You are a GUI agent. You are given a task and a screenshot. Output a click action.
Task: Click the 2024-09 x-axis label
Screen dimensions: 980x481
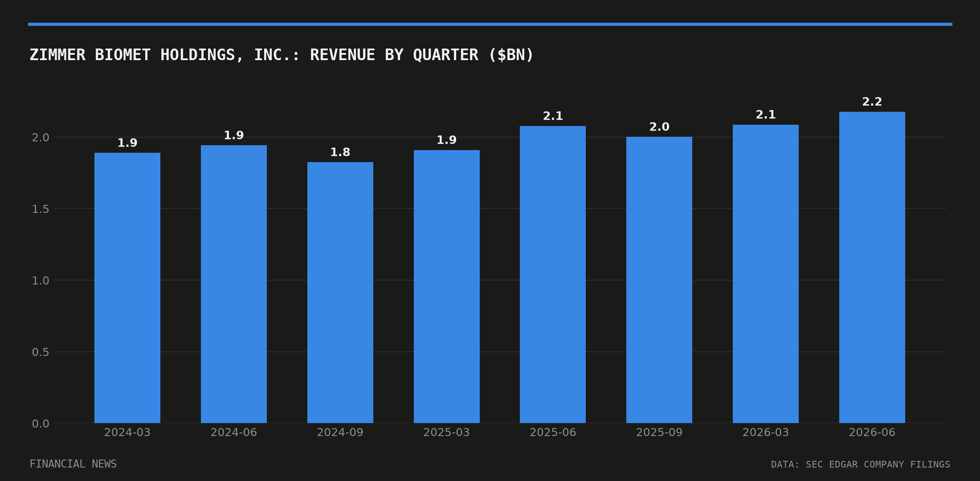click(x=340, y=432)
